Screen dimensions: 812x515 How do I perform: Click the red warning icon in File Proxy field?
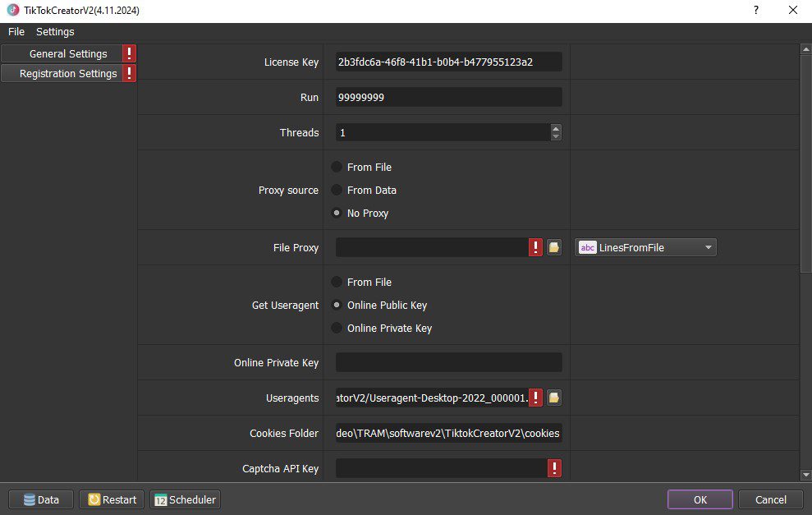pos(535,247)
